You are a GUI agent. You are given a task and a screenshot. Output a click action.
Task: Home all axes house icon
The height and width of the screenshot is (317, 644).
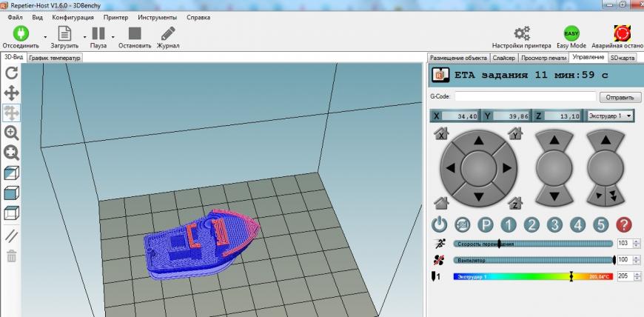coord(441,203)
